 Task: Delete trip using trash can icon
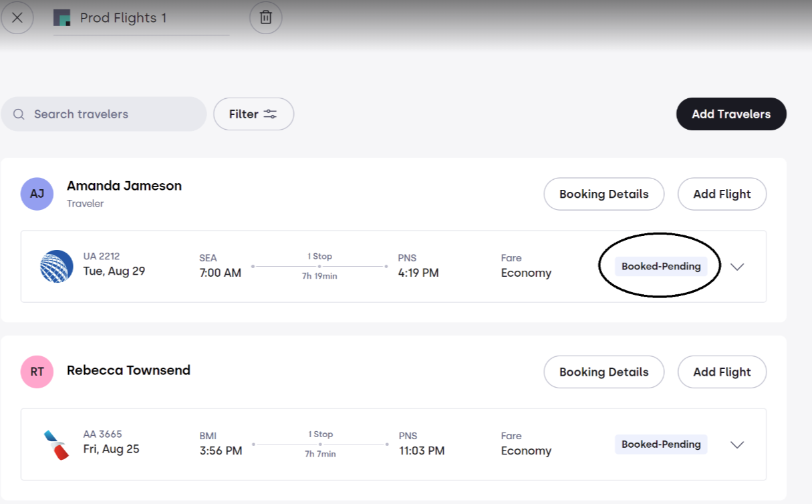(x=266, y=18)
